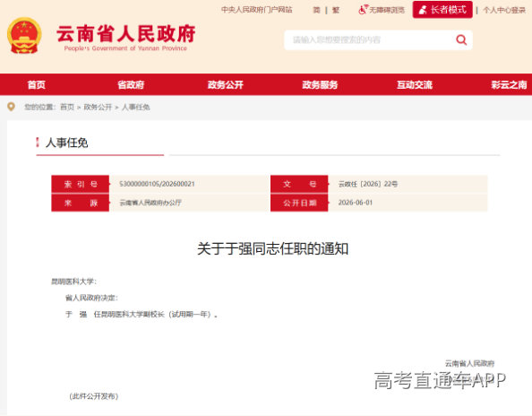Select publication date 2026-06-01

click(x=356, y=203)
